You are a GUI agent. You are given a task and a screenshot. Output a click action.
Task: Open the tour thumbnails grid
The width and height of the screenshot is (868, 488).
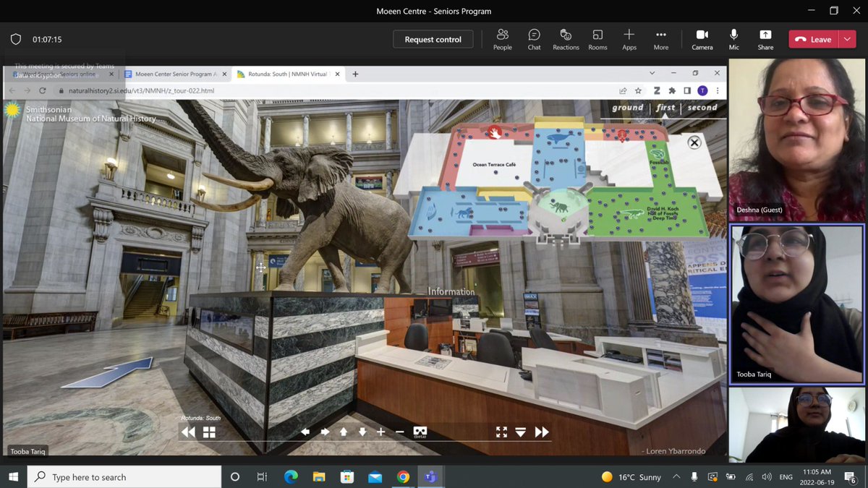pos(209,432)
